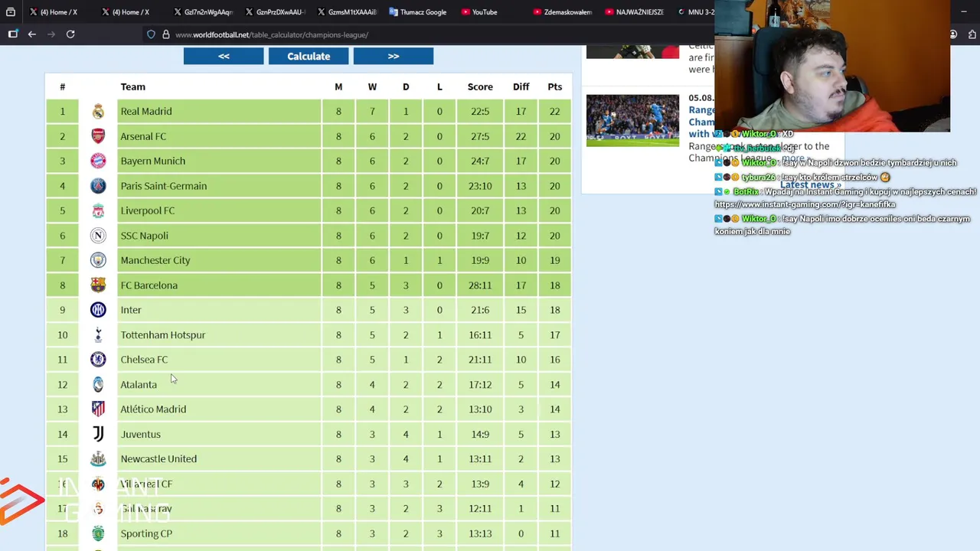Viewport: 980px width, 551px height.
Task: Click the Sporting CP club crest
Action: (98, 533)
